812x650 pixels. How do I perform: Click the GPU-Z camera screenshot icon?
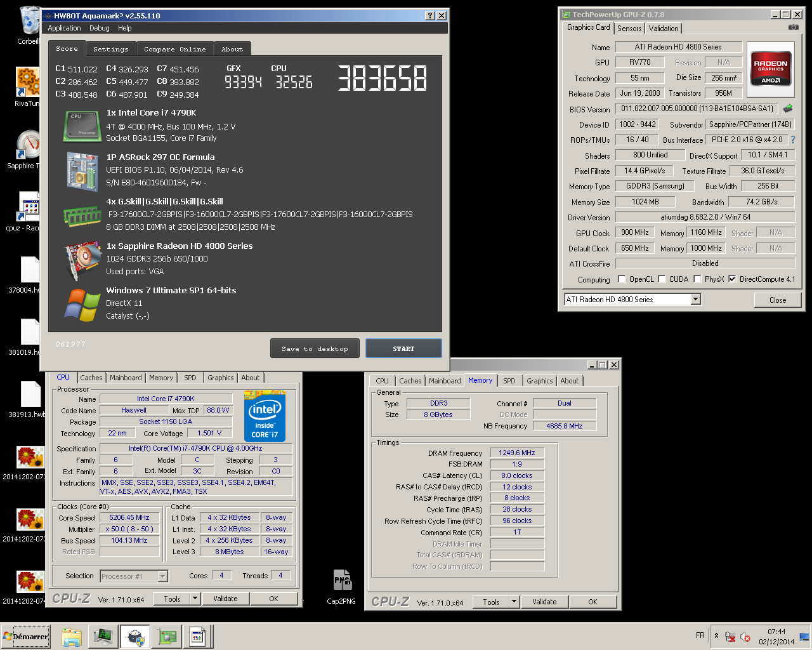coord(793,27)
